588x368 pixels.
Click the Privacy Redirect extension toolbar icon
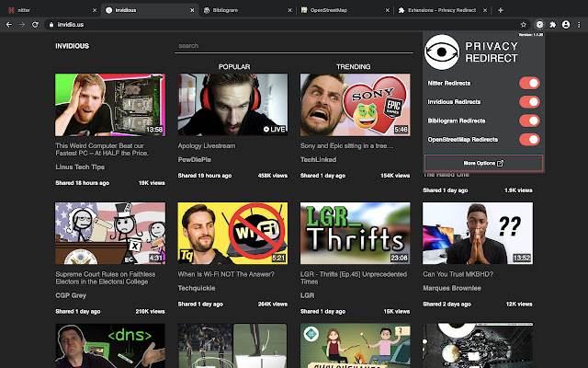tap(540, 23)
